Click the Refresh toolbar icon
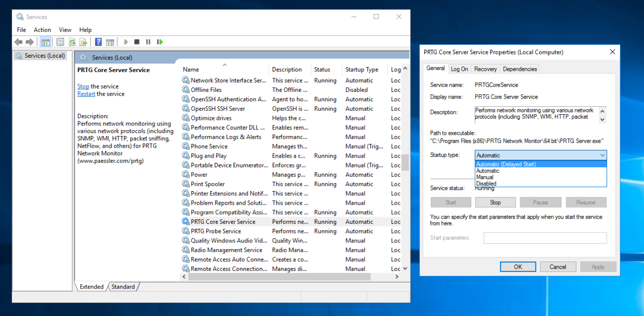 (x=72, y=42)
